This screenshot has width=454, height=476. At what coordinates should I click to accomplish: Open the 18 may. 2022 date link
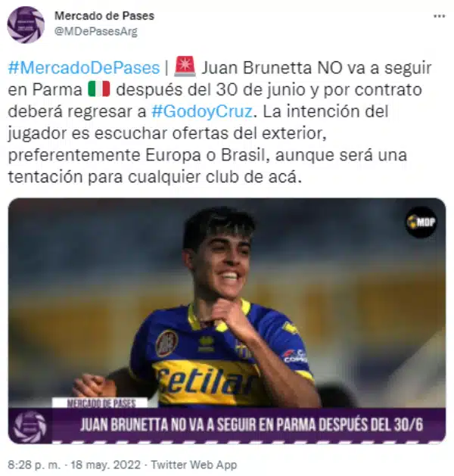pos(106,465)
